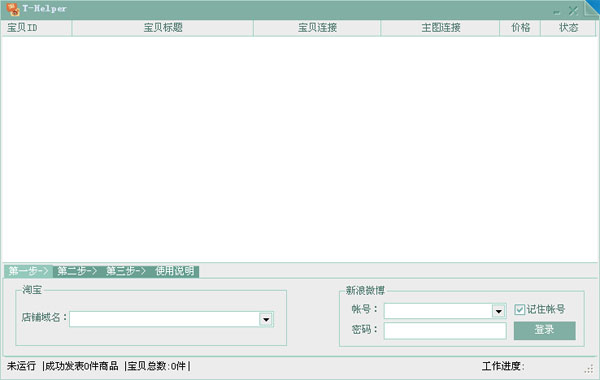Screen dimensions: 600x380
Task: Expand the 店铺域名 dropdown arrow
Action: coord(266,319)
